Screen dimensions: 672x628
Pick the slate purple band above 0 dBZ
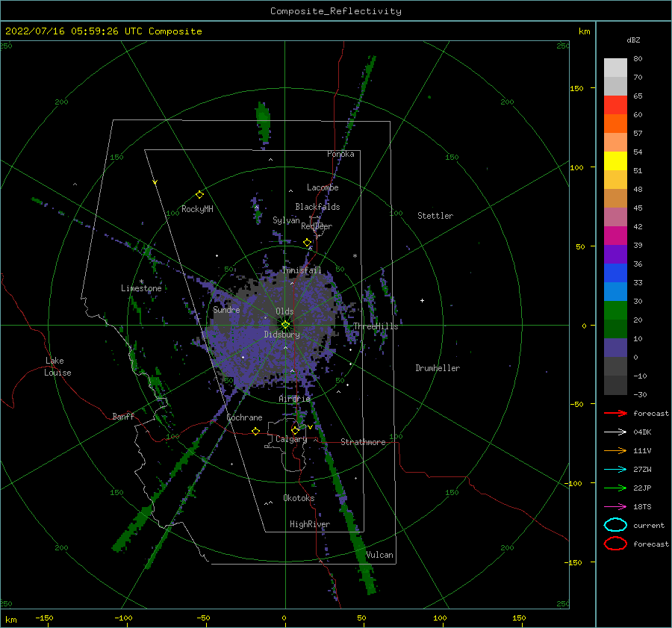pos(615,347)
